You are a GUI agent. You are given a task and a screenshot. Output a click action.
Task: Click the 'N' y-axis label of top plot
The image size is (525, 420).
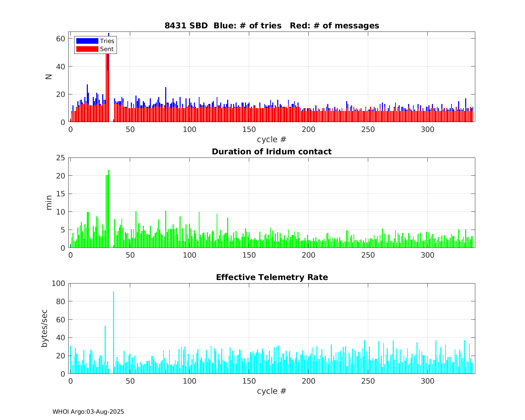coord(49,77)
